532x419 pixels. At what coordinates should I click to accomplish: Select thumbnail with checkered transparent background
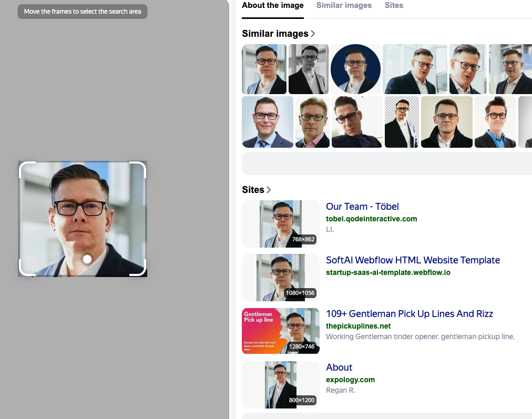(x=402, y=122)
